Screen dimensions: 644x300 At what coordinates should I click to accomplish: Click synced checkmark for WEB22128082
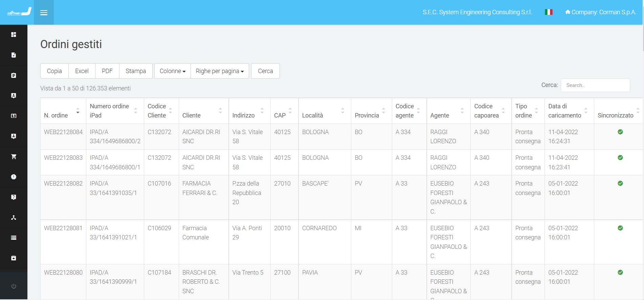(620, 184)
